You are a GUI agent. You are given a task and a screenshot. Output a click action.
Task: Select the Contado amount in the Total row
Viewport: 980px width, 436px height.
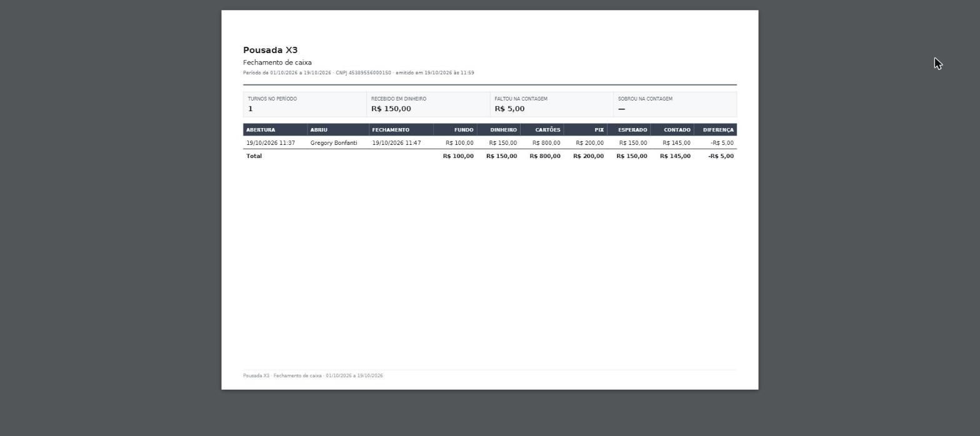point(675,156)
